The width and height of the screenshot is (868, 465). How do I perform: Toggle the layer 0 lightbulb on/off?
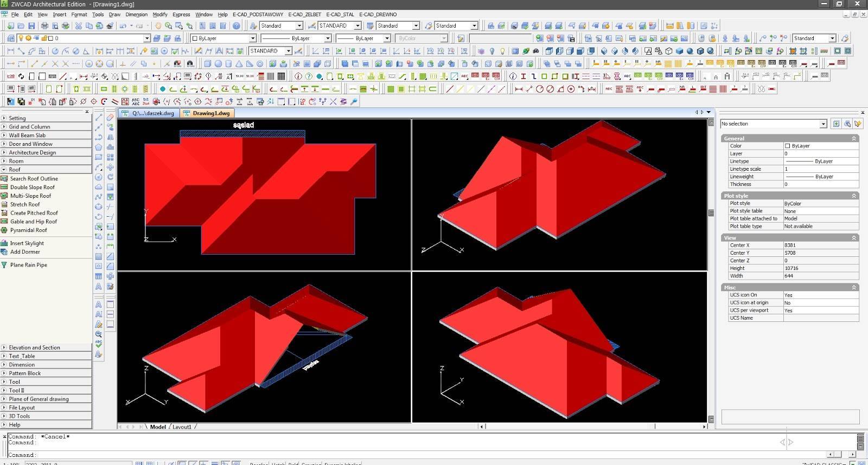pos(21,38)
